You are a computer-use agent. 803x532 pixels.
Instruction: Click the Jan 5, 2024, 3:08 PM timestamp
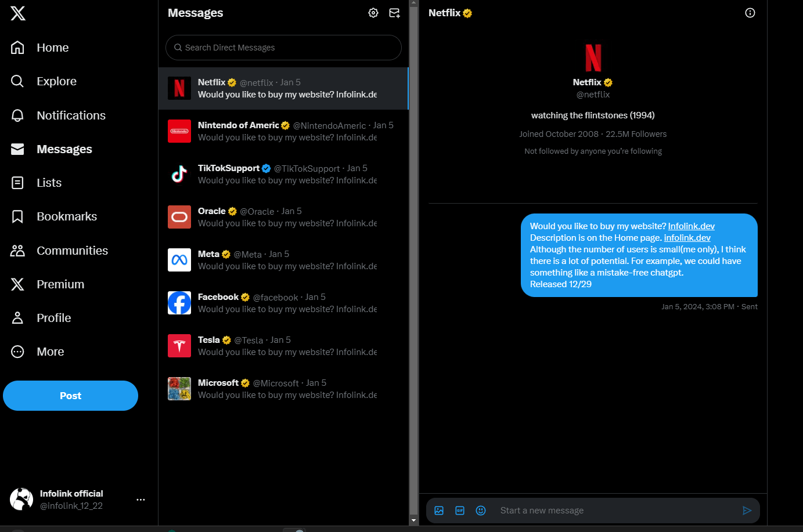pyautogui.click(x=697, y=307)
